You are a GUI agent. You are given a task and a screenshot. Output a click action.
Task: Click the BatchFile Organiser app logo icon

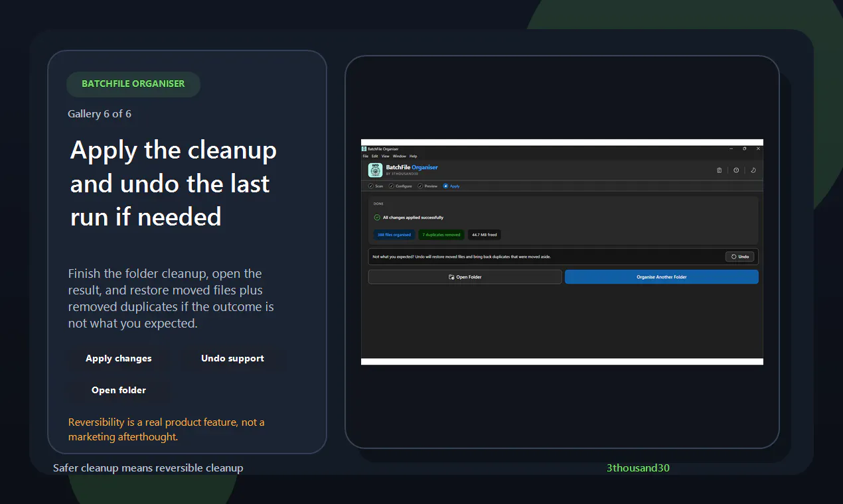tap(375, 170)
